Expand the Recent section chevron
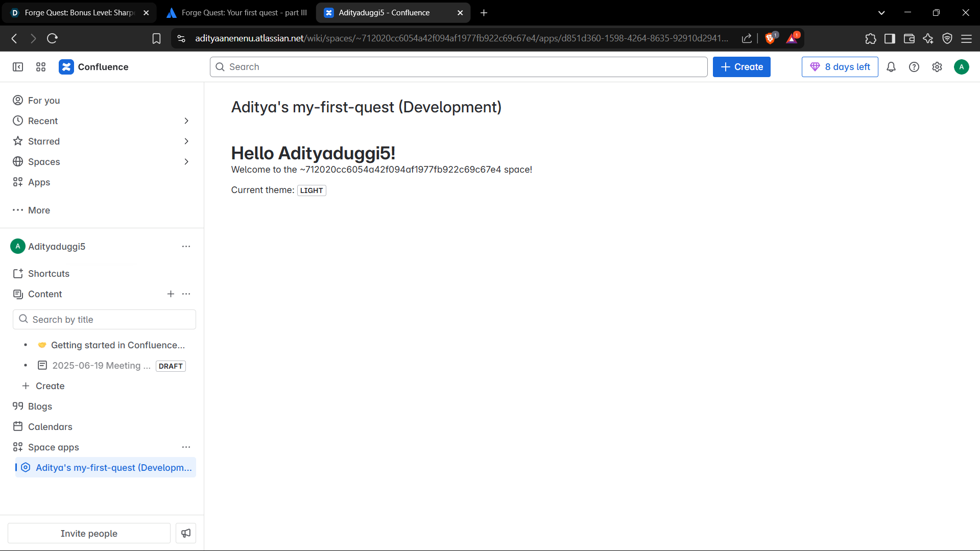980x551 pixels. pyautogui.click(x=186, y=121)
